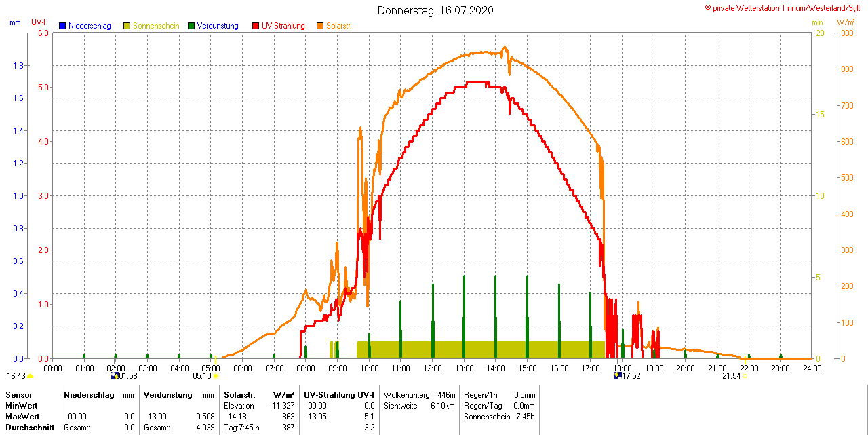The image size is (868, 435).
Task: Click the 0.508 Verdunstung max value
Action: (205, 416)
